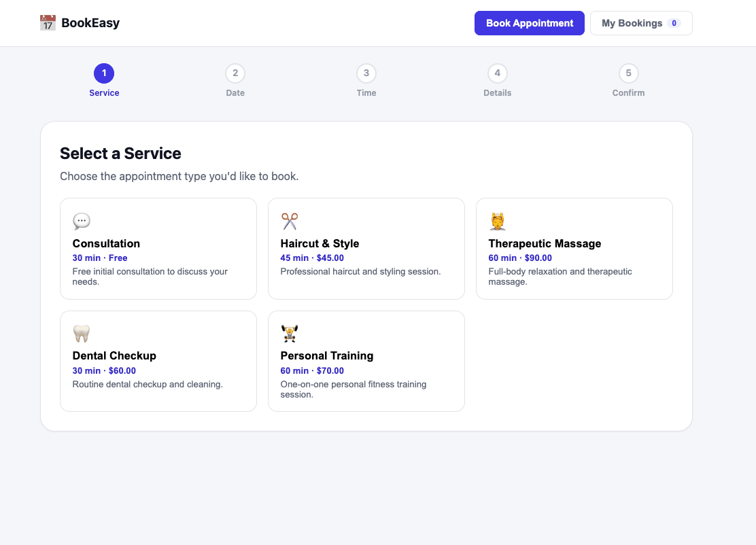Click the Book Appointment button

pos(530,23)
